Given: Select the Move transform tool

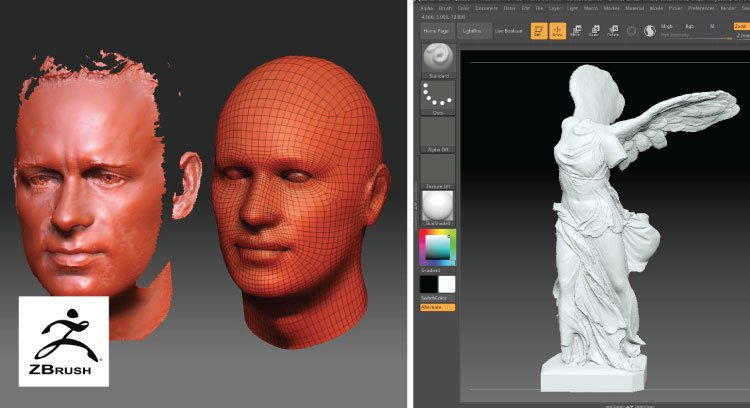Looking at the screenshot, I should pyautogui.click(x=576, y=31).
